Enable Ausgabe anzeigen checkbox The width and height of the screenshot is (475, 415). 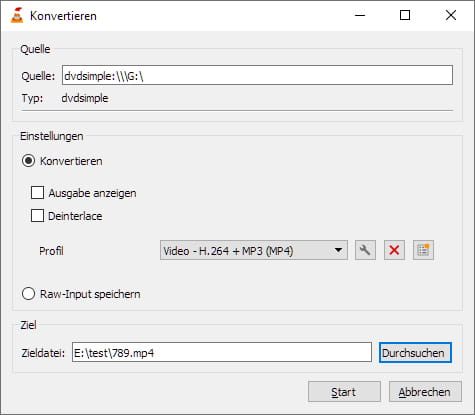point(37,193)
